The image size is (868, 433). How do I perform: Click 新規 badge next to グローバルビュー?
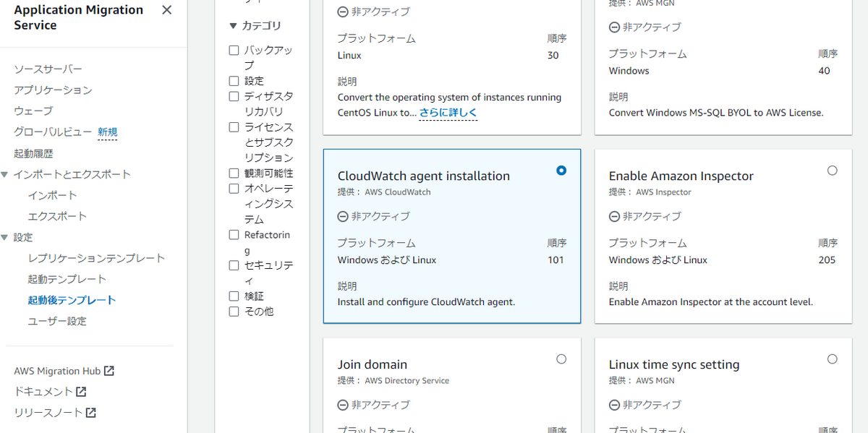pyautogui.click(x=108, y=132)
